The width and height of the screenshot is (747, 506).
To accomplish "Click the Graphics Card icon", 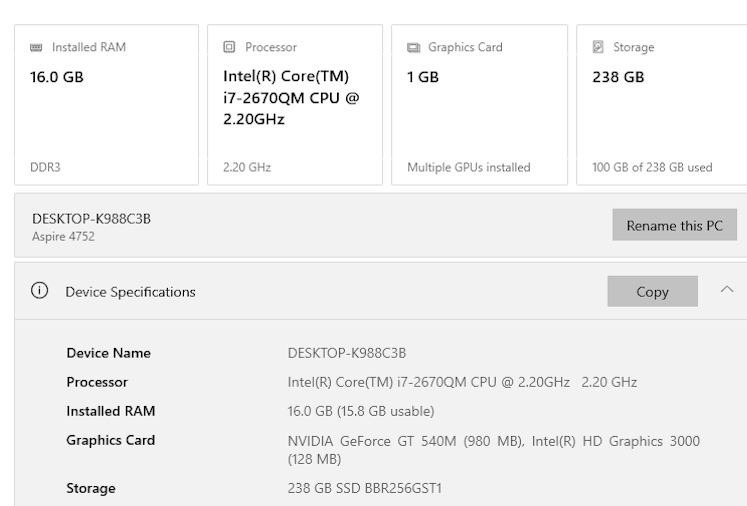I will [x=413, y=47].
